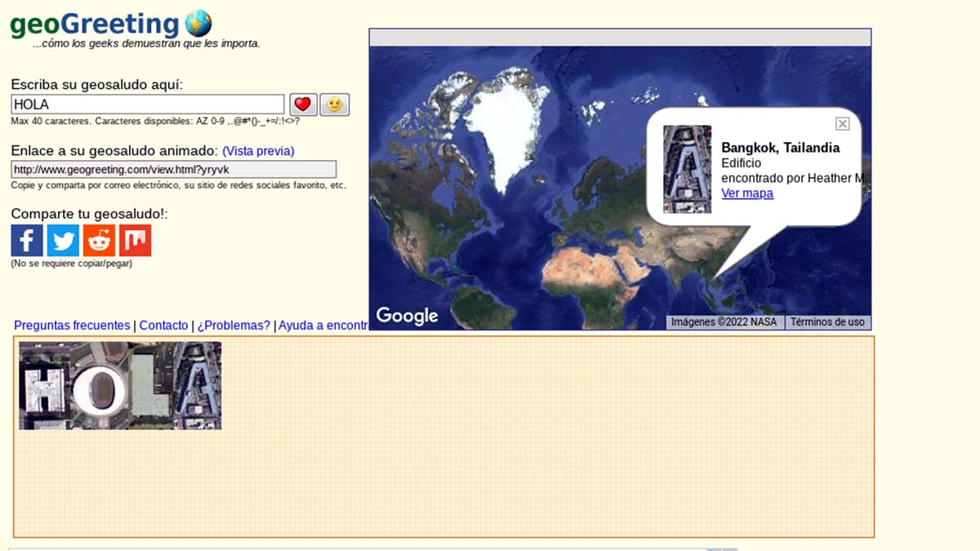Viewport: 980px width, 551px height.
Task: Open the Ver mapa link
Action: click(746, 193)
